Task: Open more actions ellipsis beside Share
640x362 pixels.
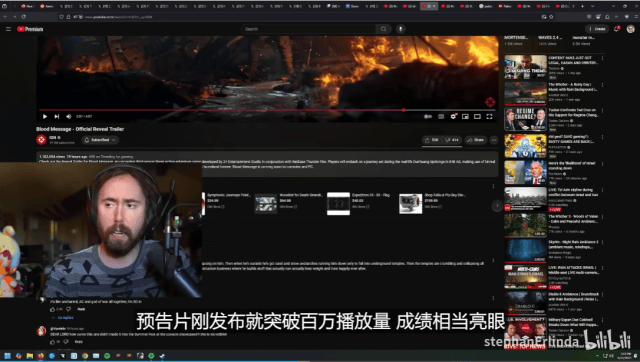Action: [x=494, y=140]
